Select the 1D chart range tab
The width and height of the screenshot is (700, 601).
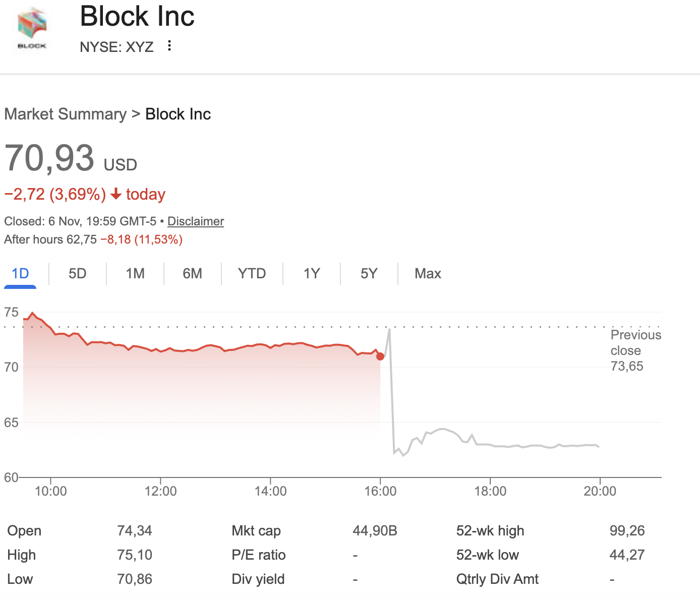(20, 274)
